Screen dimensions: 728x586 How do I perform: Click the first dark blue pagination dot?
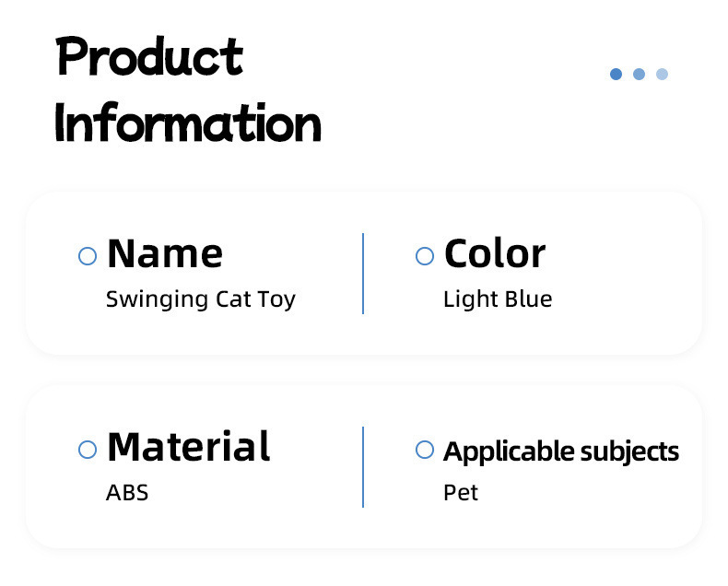pos(616,74)
